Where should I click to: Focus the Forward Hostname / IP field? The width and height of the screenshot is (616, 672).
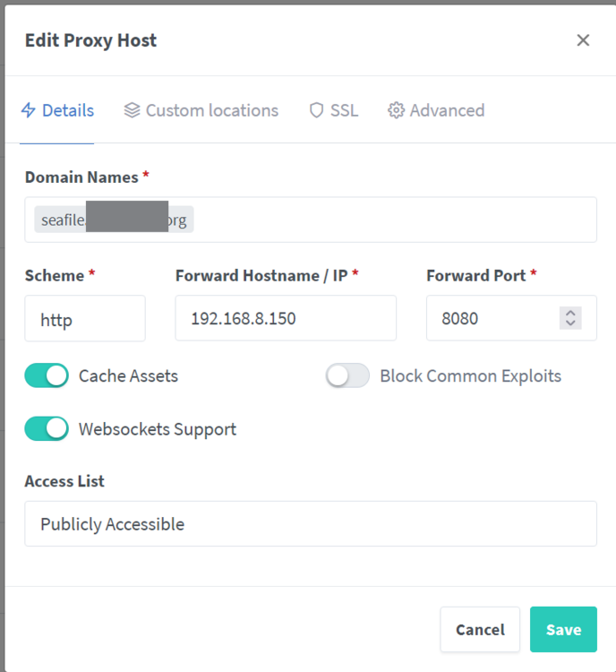click(286, 318)
